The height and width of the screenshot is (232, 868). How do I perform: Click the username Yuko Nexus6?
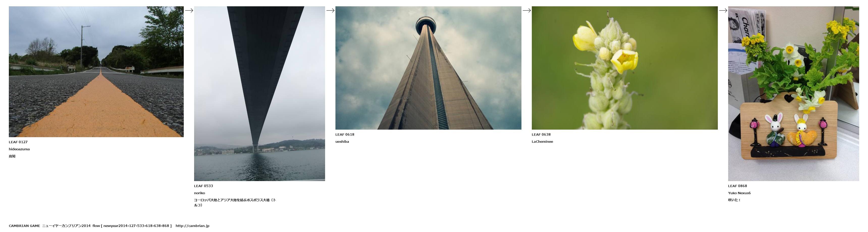click(x=739, y=193)
